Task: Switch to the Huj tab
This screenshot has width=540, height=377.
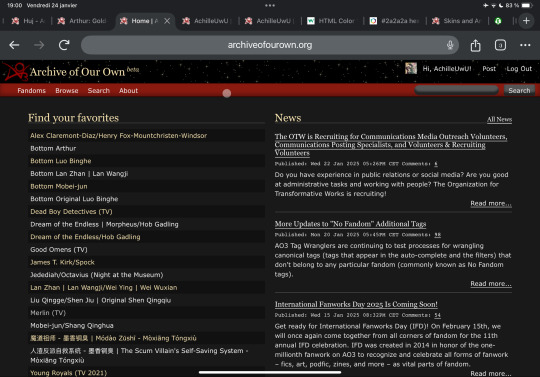Action: (x=28, y=21)
